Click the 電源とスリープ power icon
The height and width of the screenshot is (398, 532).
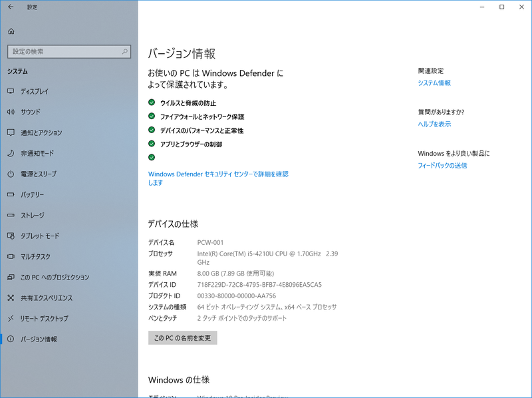click(x=11, y=174)
